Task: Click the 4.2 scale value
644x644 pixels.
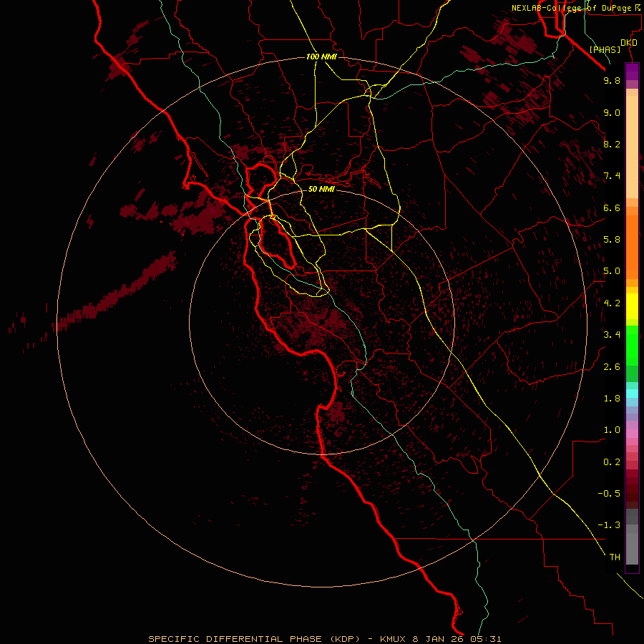Action: 612,303
